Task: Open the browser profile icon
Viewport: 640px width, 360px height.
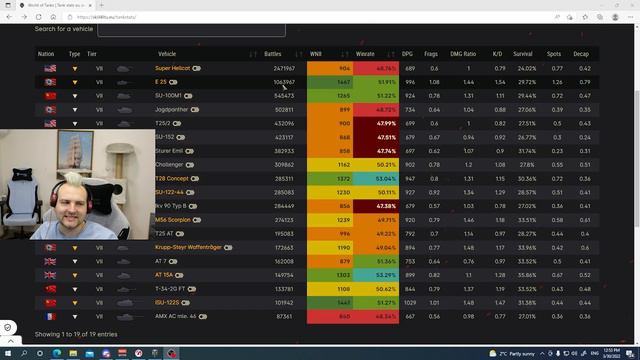Action: point(615,17)
